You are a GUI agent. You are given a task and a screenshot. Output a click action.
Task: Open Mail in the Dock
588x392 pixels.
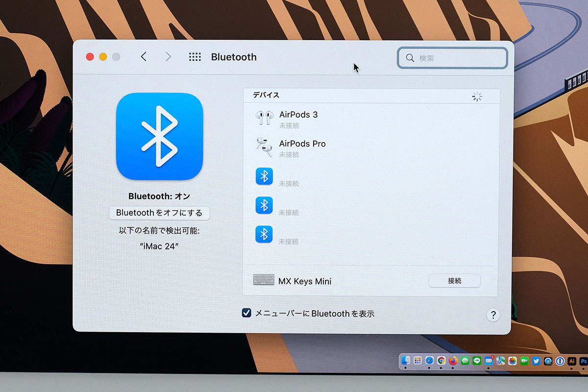[x=489, y=361]
